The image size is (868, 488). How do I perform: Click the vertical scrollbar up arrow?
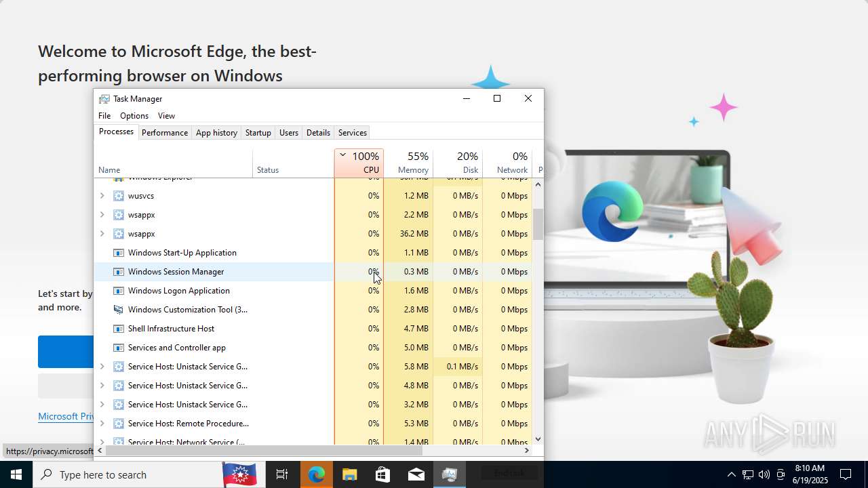click(538, 184)
